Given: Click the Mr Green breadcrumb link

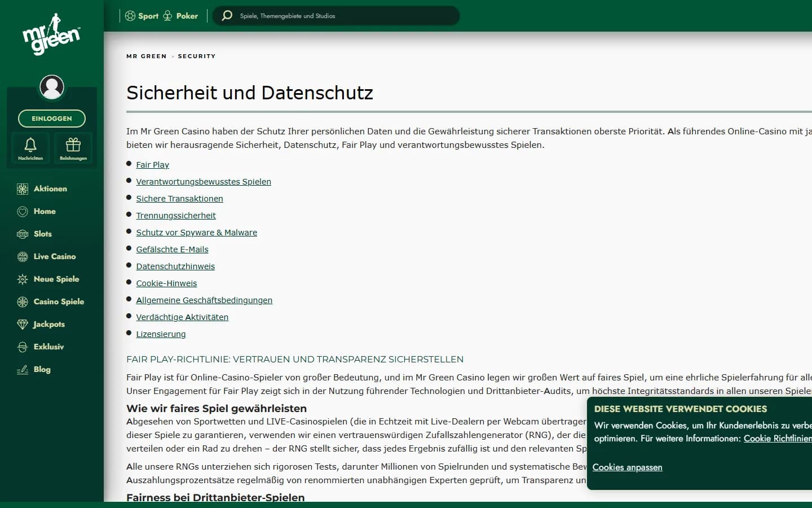Looking at the screenshot, I should coord(147,56).
